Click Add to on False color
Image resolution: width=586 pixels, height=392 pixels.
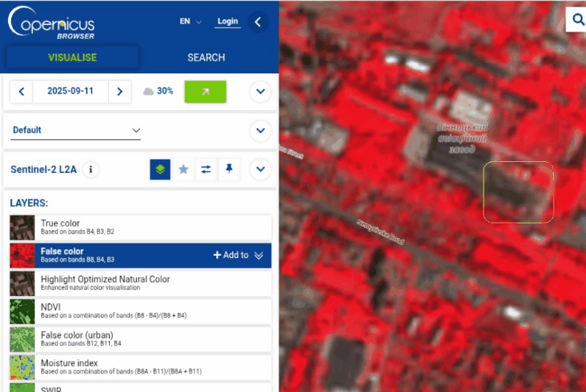pyautogui.click(x=231, y=255)
